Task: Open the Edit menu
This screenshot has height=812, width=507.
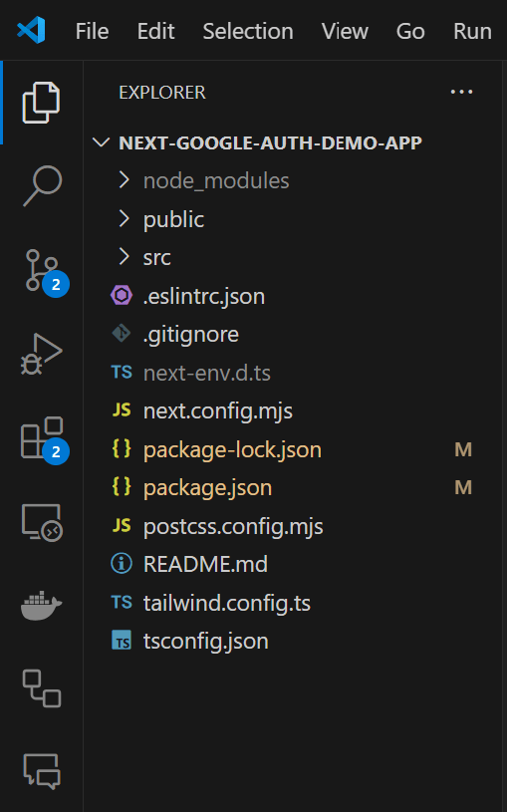Action: [x=155, y=31]
